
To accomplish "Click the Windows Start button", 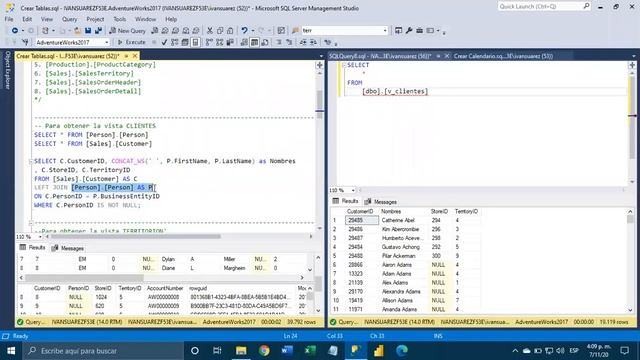I will coord(11,351).
